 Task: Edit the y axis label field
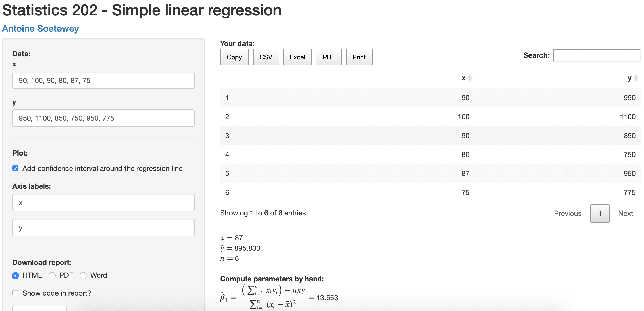pyautogui.click(x=103, y=228)
